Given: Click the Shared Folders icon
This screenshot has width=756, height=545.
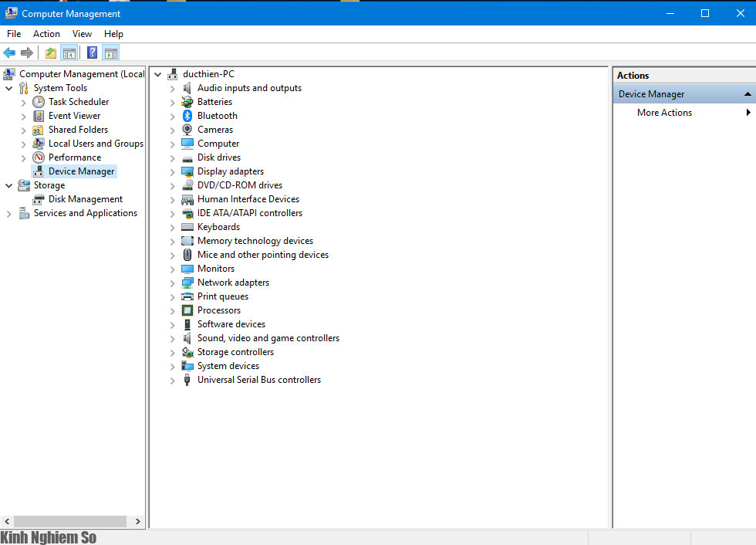Looking at the screenshot, I should click(x=39, y=130).
